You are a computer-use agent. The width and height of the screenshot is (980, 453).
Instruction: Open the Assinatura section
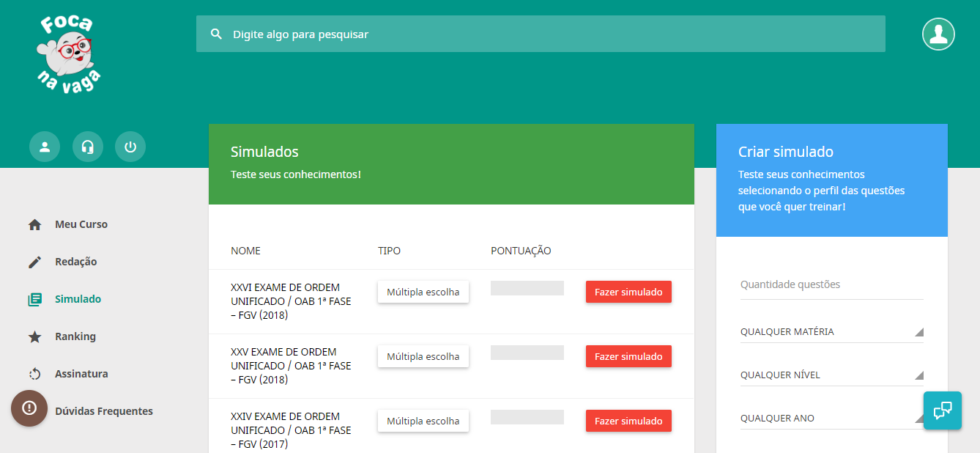[81, 373]
